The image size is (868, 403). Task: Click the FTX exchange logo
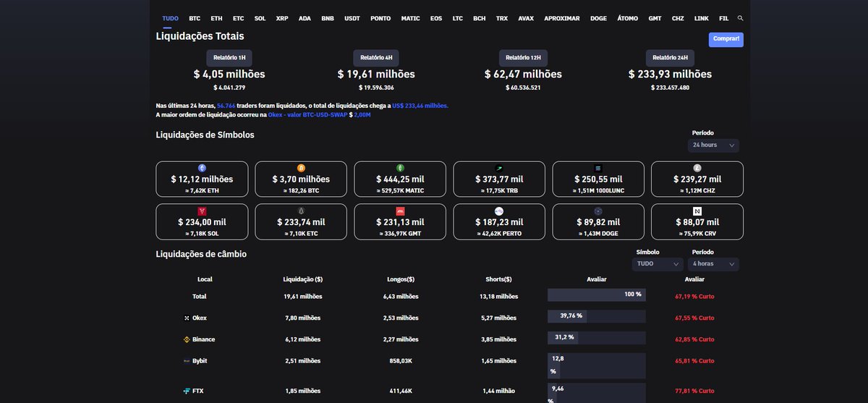pyautogui.click(x=187, y=391)
